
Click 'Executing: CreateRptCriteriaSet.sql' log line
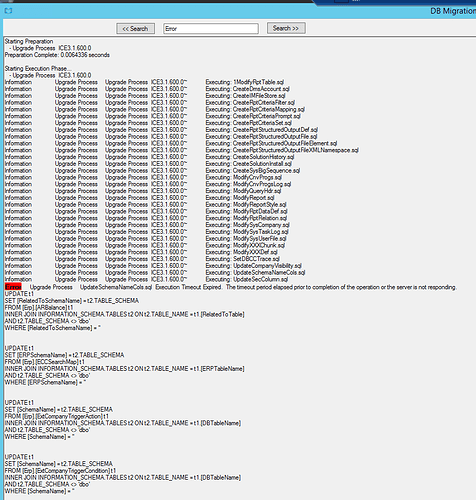point(249,123)
